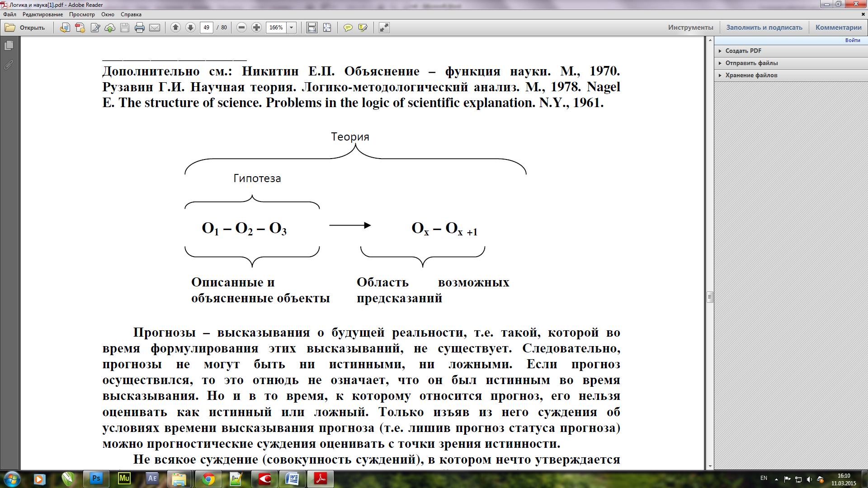Zoom in with the plus button
The width and height of the screenshot is (868, 488).
click(x=257, y=28)
